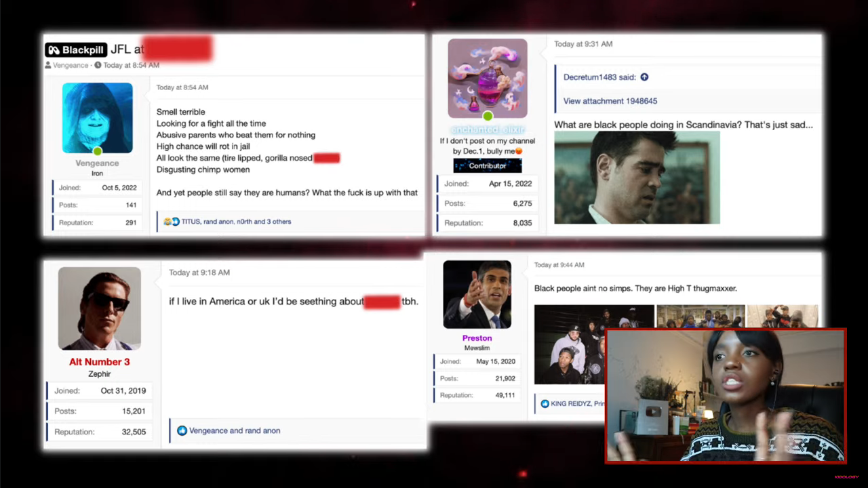Click the clock icon in the thread header
This screenshot has width=868, height=488.
tap(98, 65)
